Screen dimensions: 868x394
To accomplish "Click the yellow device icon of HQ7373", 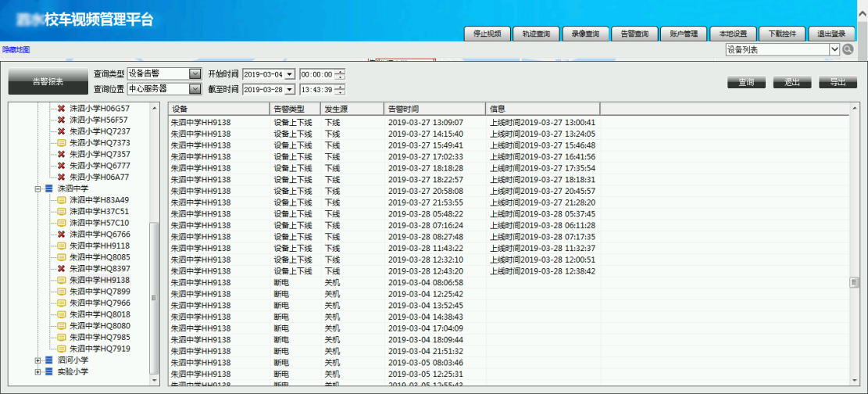I will pyautogui.click(x=62, y=143).
